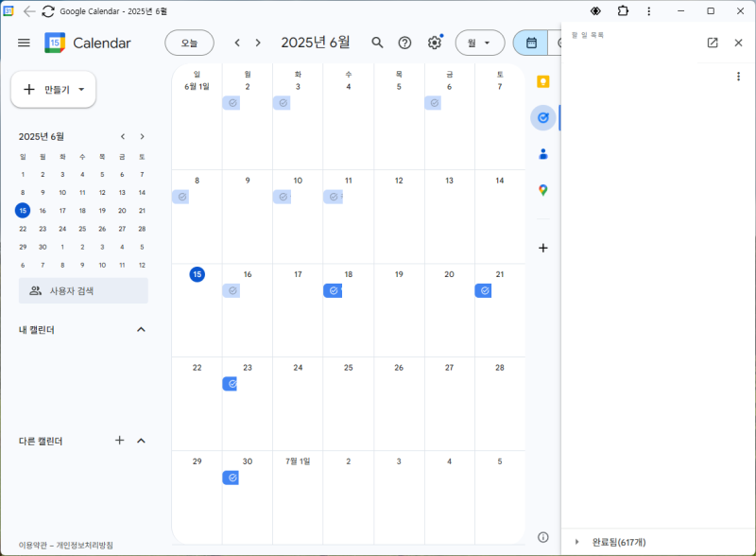Open calendar search with magnifier icon
Image resolution: width=756 pixels, height=556 pixels.
(377, 43)
